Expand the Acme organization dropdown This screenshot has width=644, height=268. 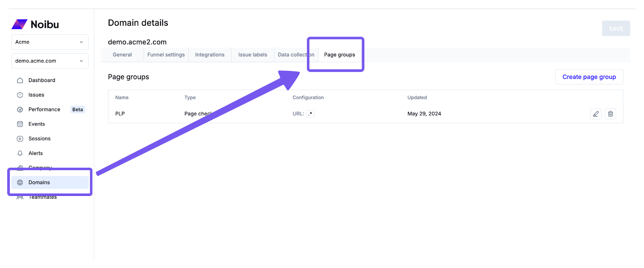tap(50, 42)
